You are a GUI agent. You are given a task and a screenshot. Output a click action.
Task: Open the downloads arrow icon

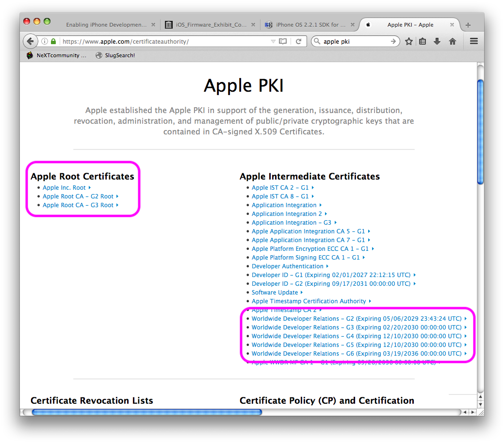click(x=437, y=42)
